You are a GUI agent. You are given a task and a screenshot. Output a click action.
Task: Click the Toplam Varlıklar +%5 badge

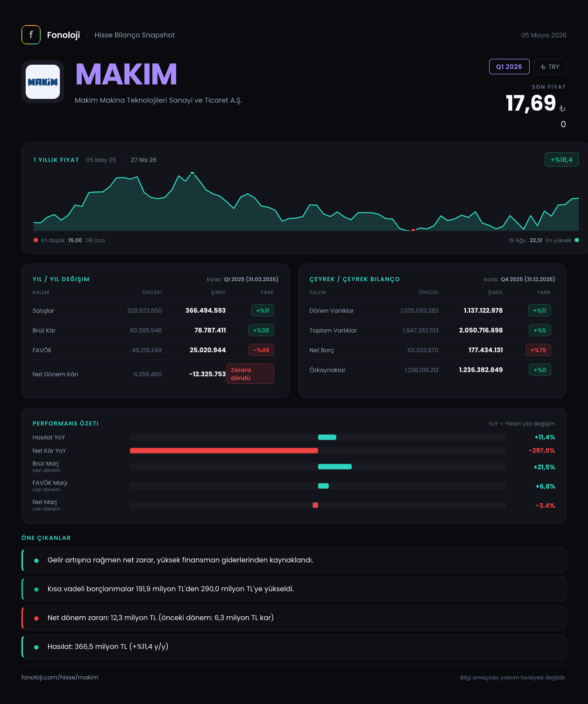click(540, 330)
